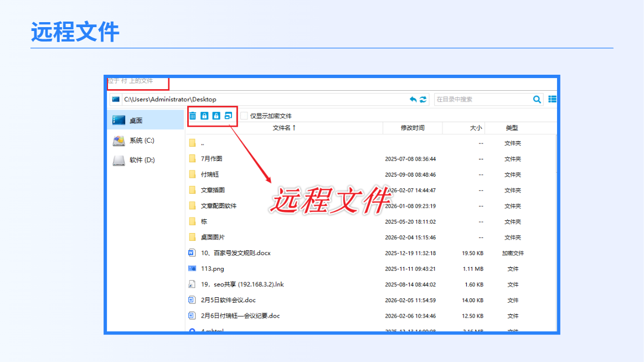This screenshot has height=362, width=644.
Task: Sort by the 文件名 column header
Action: pos(284,128)
